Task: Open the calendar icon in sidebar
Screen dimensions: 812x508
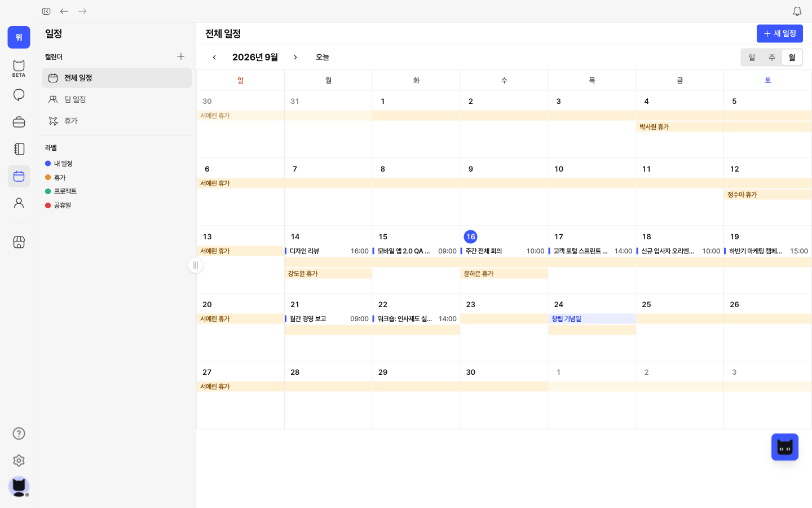Action: coord(19,176)
